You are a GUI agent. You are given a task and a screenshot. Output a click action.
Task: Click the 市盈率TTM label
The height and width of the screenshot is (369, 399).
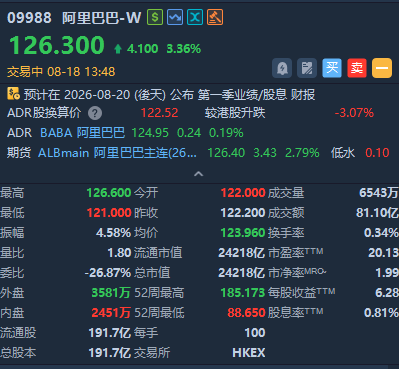pos(296,253)
